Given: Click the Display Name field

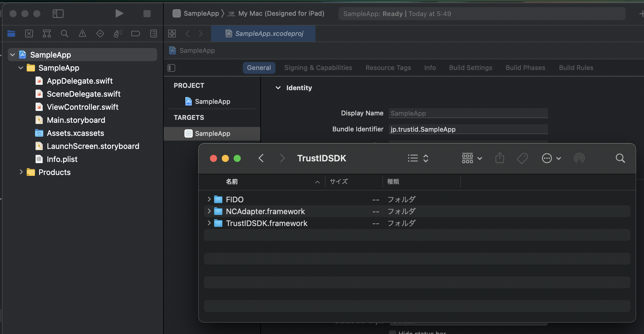Looking at the screenshot, I should click(468, 113).
